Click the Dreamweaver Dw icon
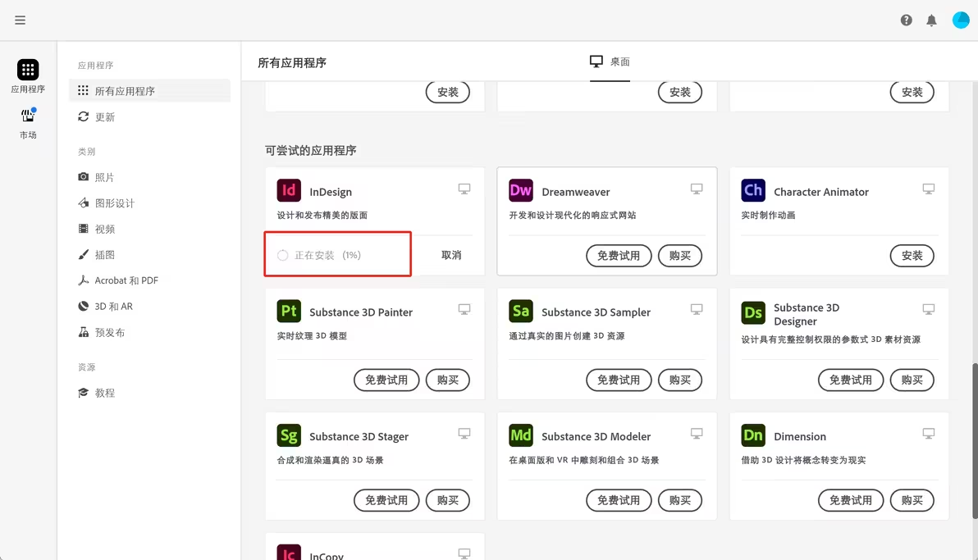The height and width of the screenshot is (560, 978). tap(520, 189)
